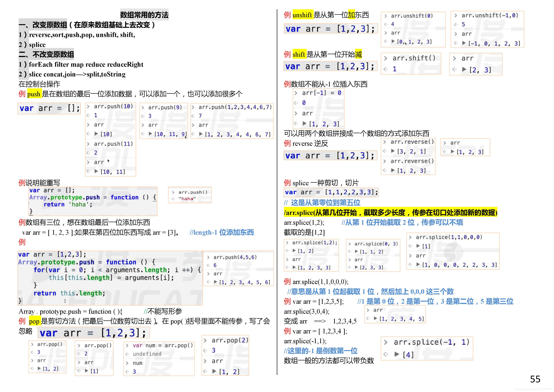Click the console line arr.push(10)
The height and width of the screenshot is (392, 554).
[x=113, y=106]
